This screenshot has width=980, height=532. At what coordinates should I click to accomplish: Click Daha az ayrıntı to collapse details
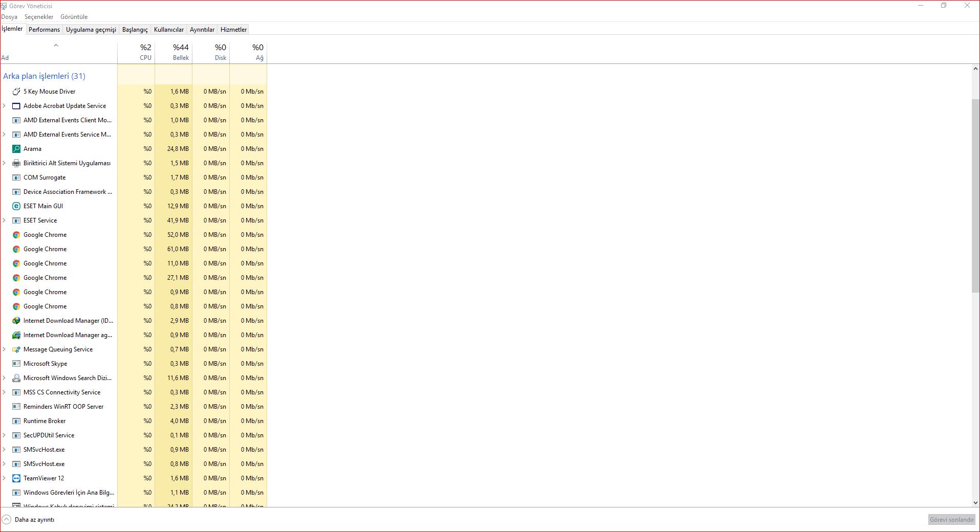pos(28,520)
